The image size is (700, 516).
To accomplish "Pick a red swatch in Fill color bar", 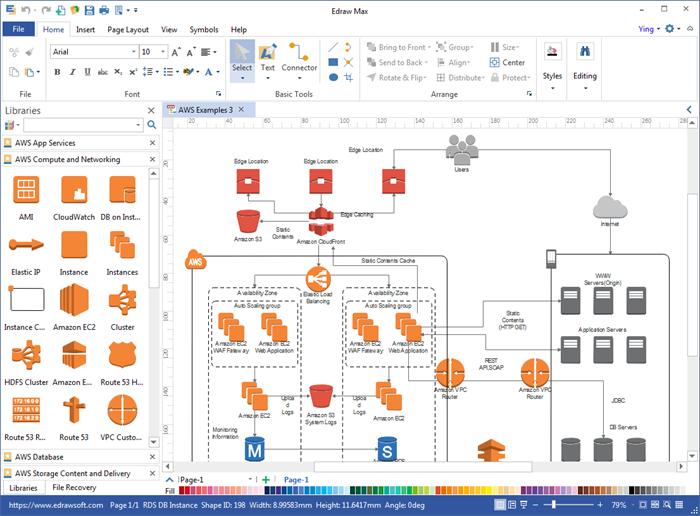I will click(x=182, y=491).
